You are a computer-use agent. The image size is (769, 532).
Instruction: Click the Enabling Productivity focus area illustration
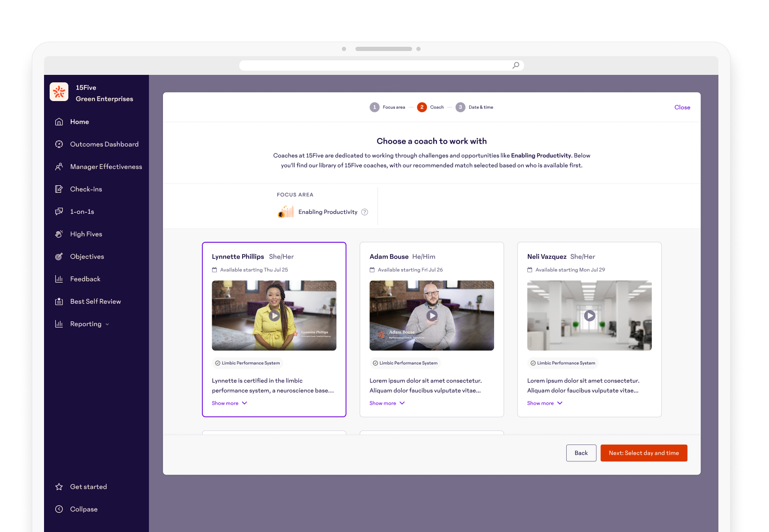[286, 211]
